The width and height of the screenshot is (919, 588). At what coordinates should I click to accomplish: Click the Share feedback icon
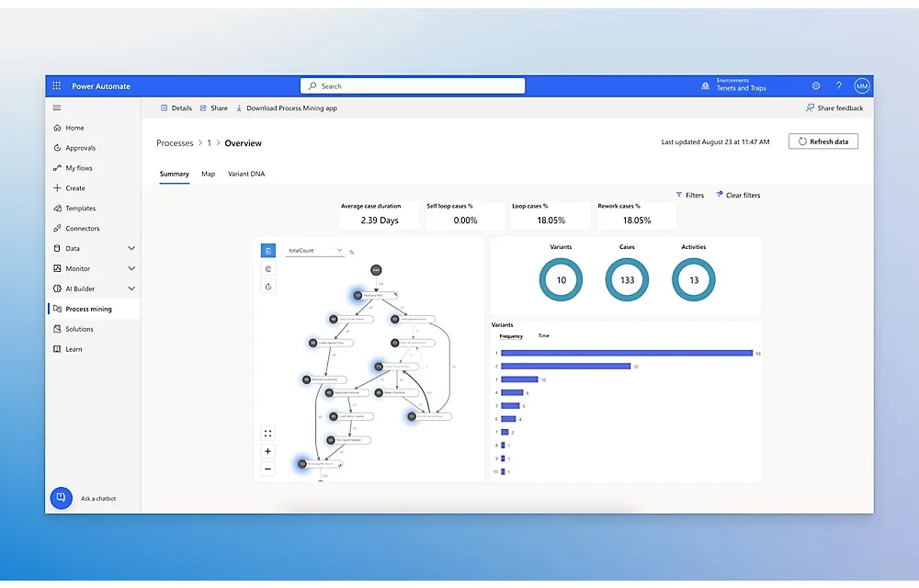click(x=810, y=107)
